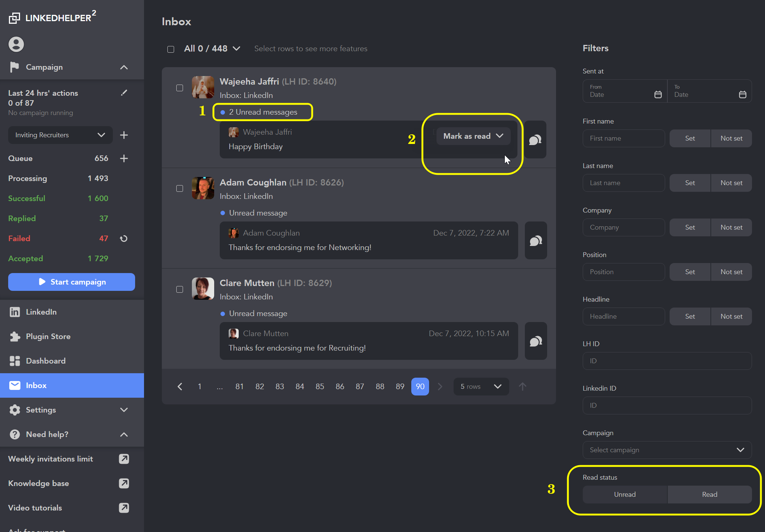Add new campaign with plus icon

[x=124, y=135]
